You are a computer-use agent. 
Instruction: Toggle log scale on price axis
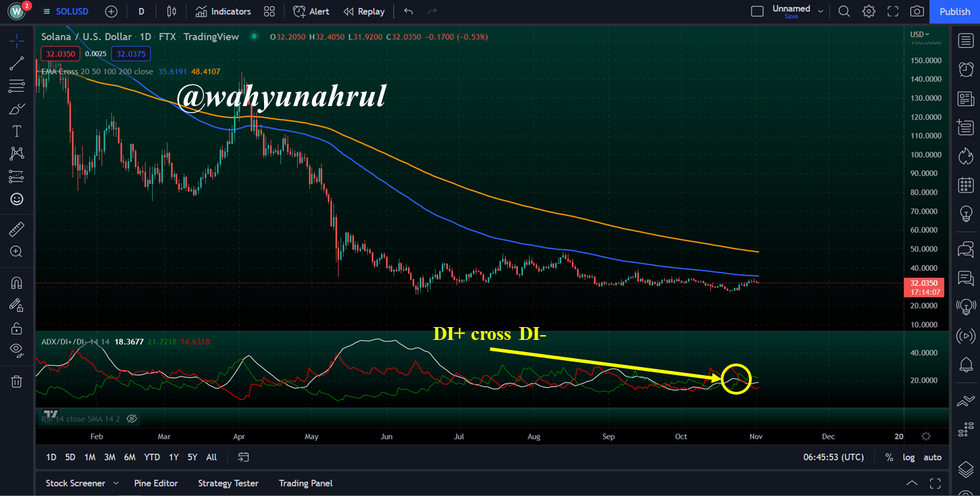pyautogui.click(x=908, y=457)
